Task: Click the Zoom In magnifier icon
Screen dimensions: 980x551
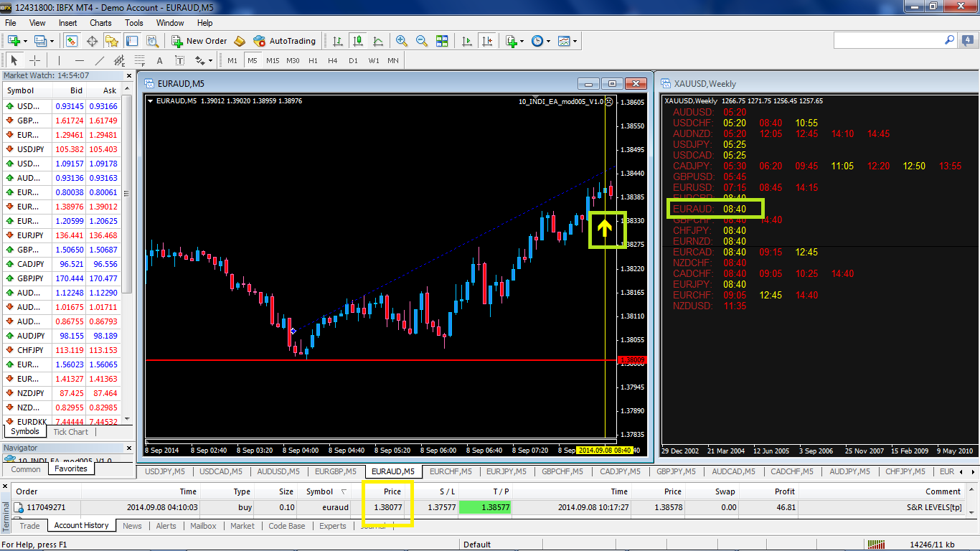Action: (402, 41)
